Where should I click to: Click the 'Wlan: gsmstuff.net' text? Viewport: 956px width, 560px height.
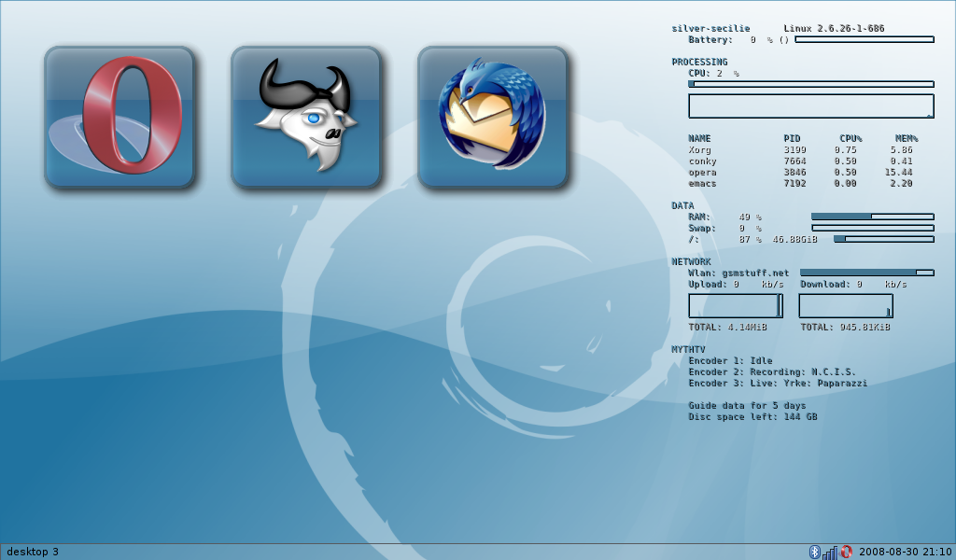coord(738,273)
